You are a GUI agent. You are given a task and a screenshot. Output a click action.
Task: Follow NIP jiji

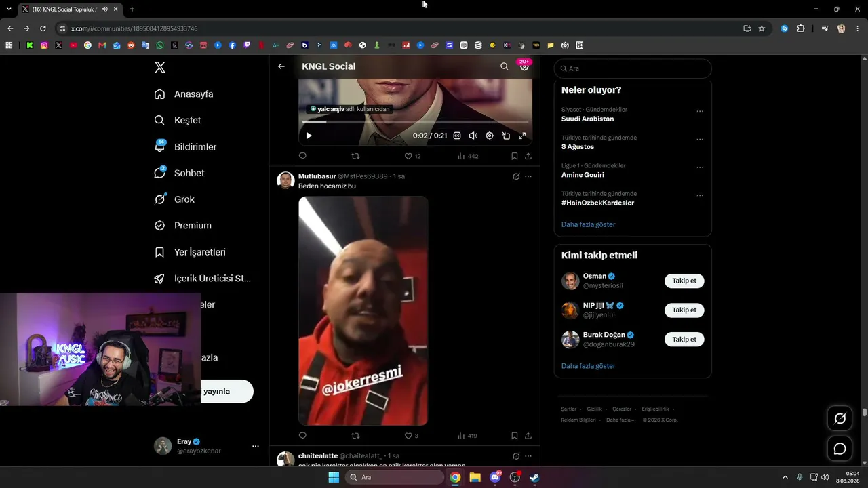click(684, 310)
